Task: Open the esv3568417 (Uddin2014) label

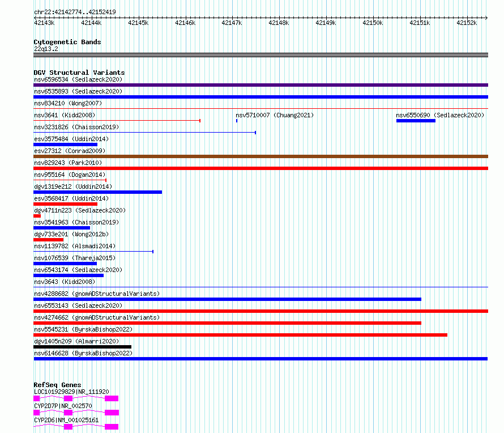Action: point(71,198)
